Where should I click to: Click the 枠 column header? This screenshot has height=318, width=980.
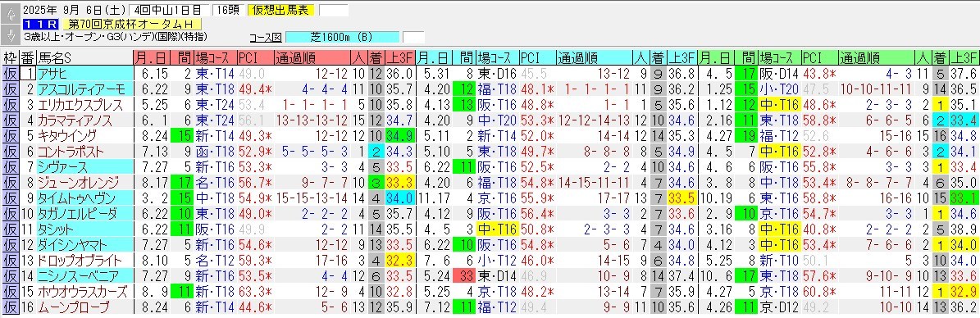tap(10, 57)
